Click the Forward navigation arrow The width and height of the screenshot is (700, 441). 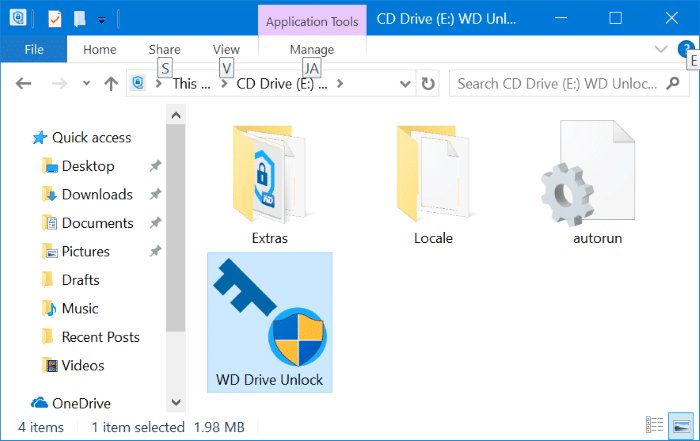tap(59, 83)
